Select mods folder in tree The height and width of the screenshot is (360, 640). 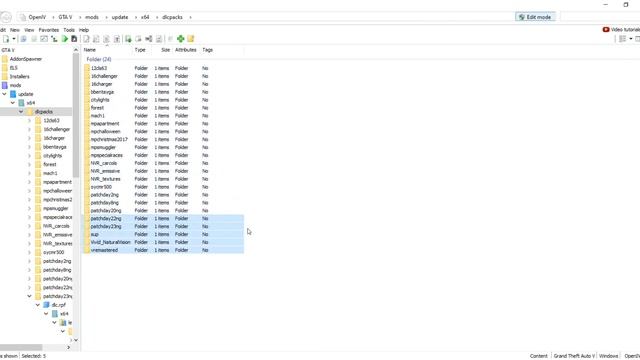click(15, 85)
